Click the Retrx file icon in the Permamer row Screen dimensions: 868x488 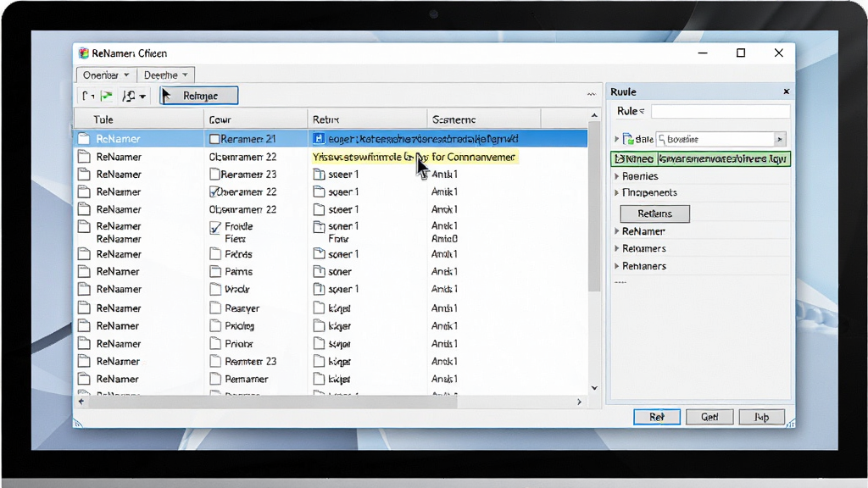click(x=319, y=379)
